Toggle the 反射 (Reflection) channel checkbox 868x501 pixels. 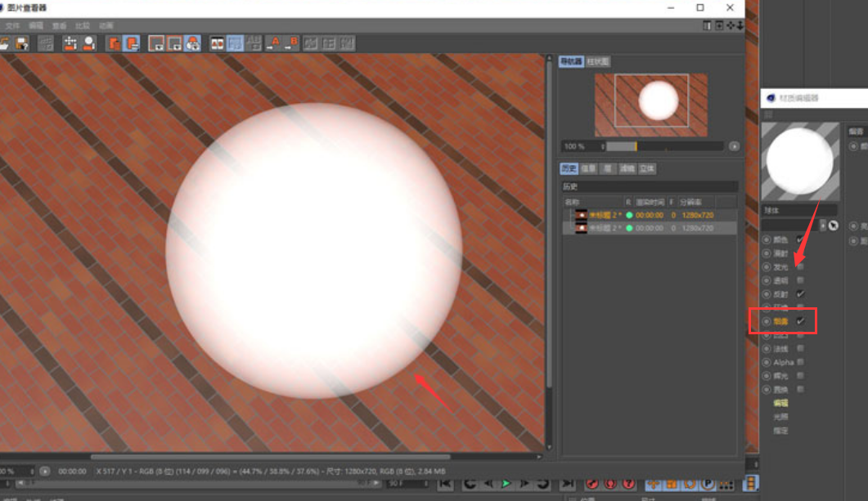[801, 293]
